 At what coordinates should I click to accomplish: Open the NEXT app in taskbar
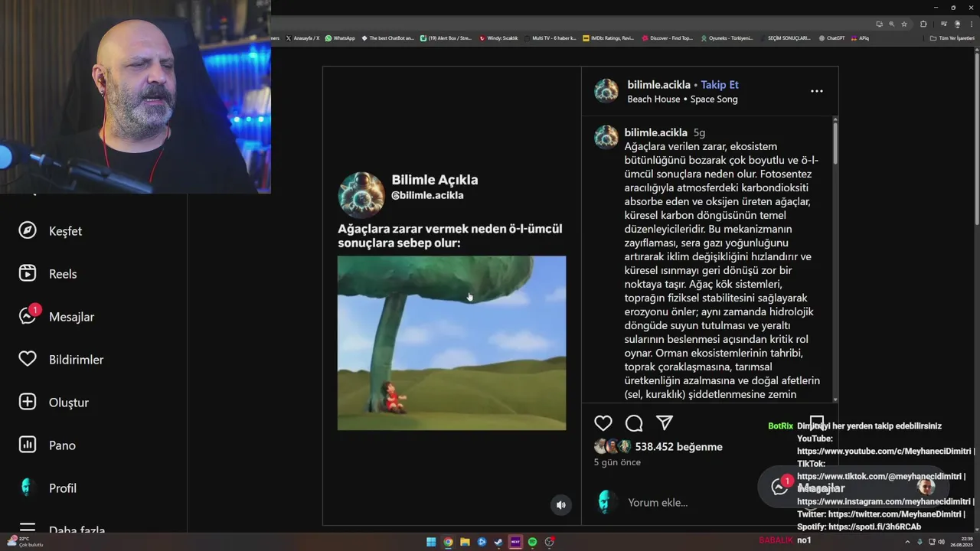pyautogui.click(x=515, y=542)
